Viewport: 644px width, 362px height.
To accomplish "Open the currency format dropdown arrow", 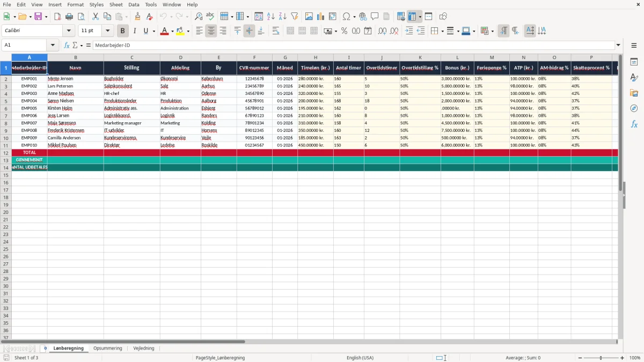I will (335, 31).
